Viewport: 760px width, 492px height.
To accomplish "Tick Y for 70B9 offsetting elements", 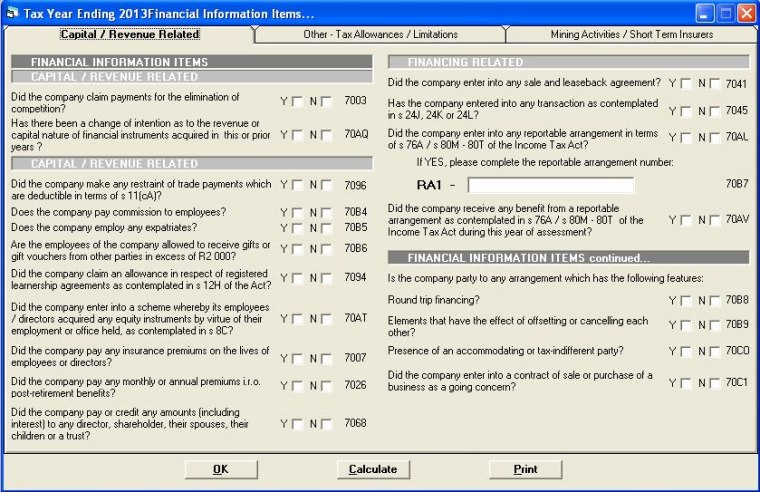I will pyautogui.click(x=686, y=325).
